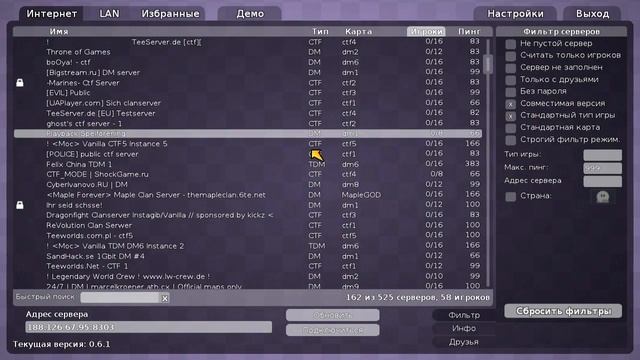Click the lock icon beside Ihr seid schsse!
Viewport: 640px width, 360px height.
[x=20, y=205]
